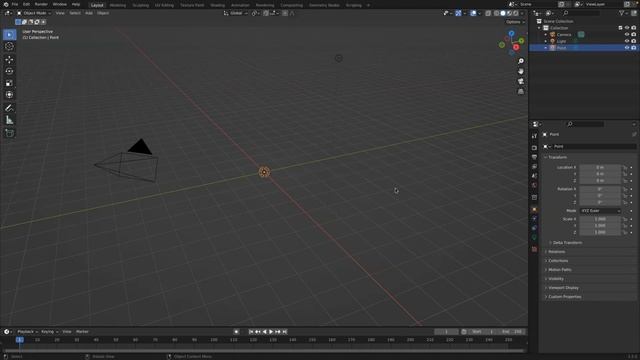Select the Select Box tool

click(x=9, y=35)
